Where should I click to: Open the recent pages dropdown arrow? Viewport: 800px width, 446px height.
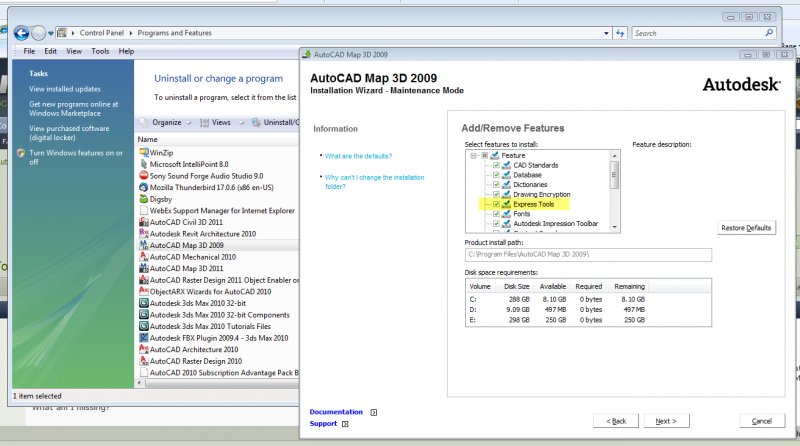coord(51,33)
